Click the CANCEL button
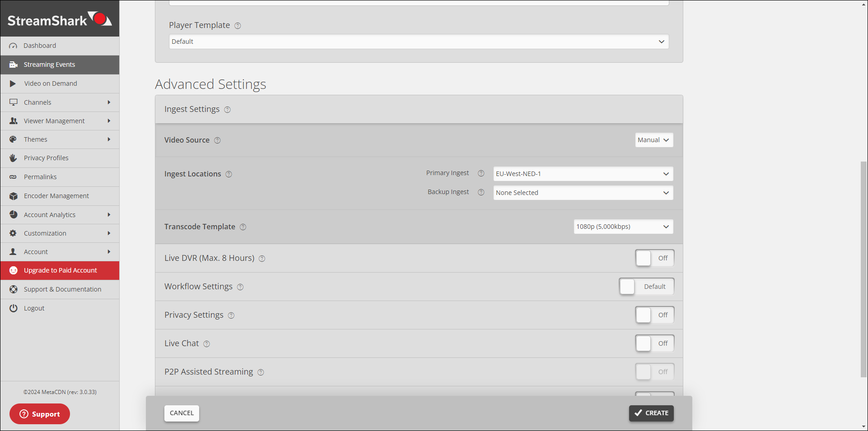Viewport: 868px width, 431px height. pos(182,413)
